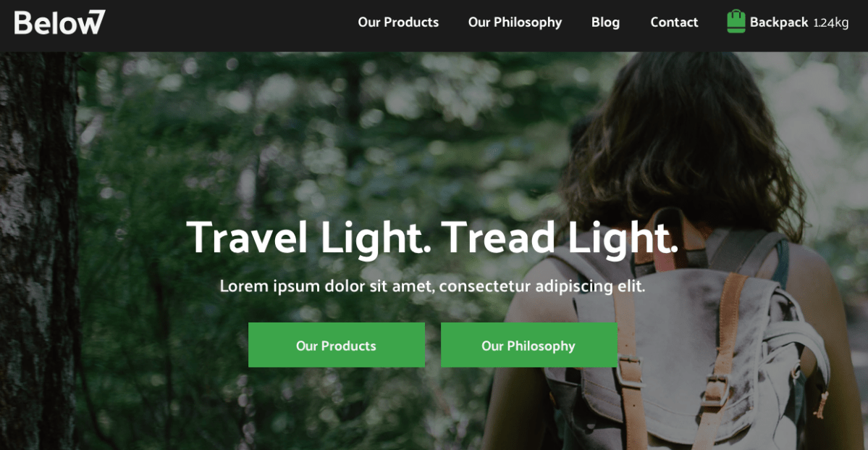
Task: Click the Lorem ipsum subtitle text
Action: 432,286
